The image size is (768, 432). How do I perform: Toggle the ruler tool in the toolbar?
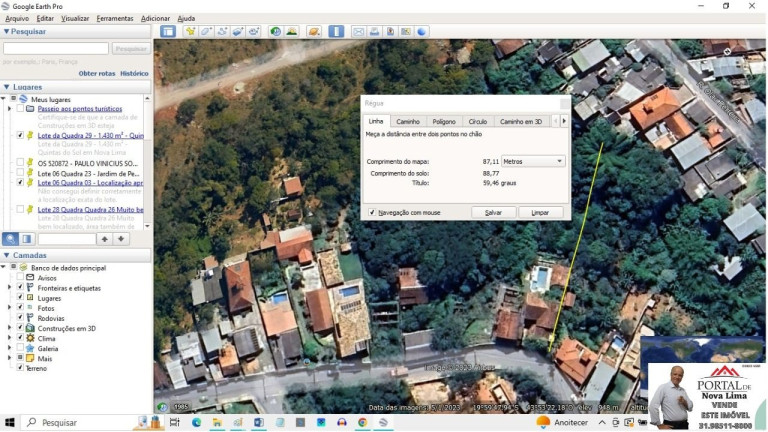click(336, 31)
